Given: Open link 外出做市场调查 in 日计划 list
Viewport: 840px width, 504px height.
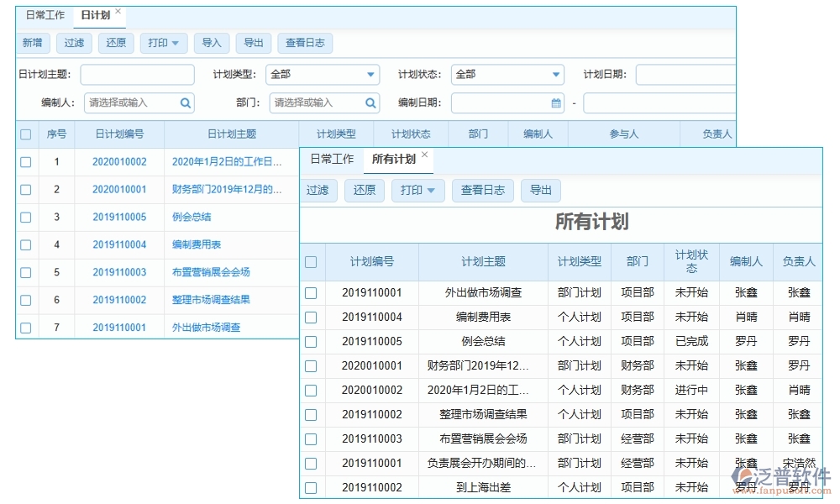Looking at the screenshot, I should (207, 328).
